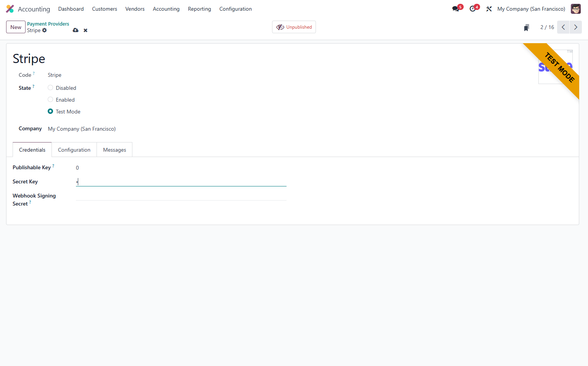This screenshot has width=588, height=366.
Task: Click the Webhook Signing Secret input field
Action: tap(181, 196)
